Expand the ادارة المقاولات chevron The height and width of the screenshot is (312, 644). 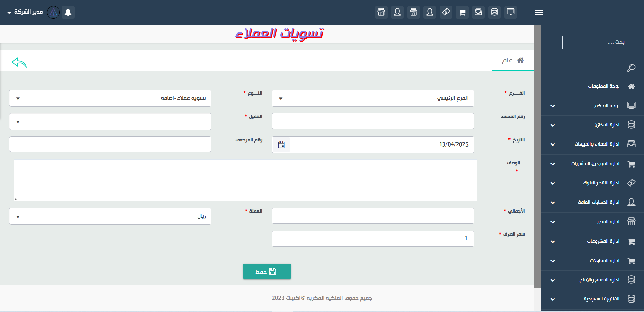coord(553,261)
